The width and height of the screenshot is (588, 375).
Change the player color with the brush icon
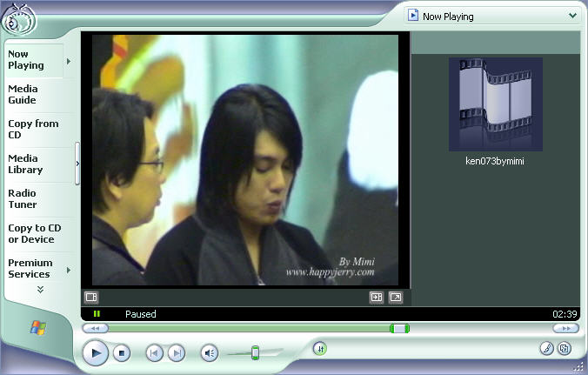(547, 348)
